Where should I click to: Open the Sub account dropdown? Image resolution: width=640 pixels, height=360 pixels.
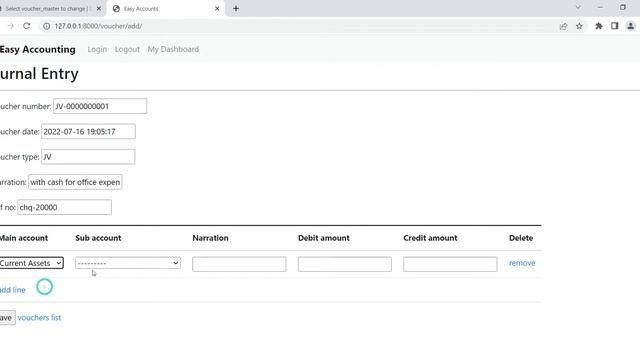tap(128, 263)
